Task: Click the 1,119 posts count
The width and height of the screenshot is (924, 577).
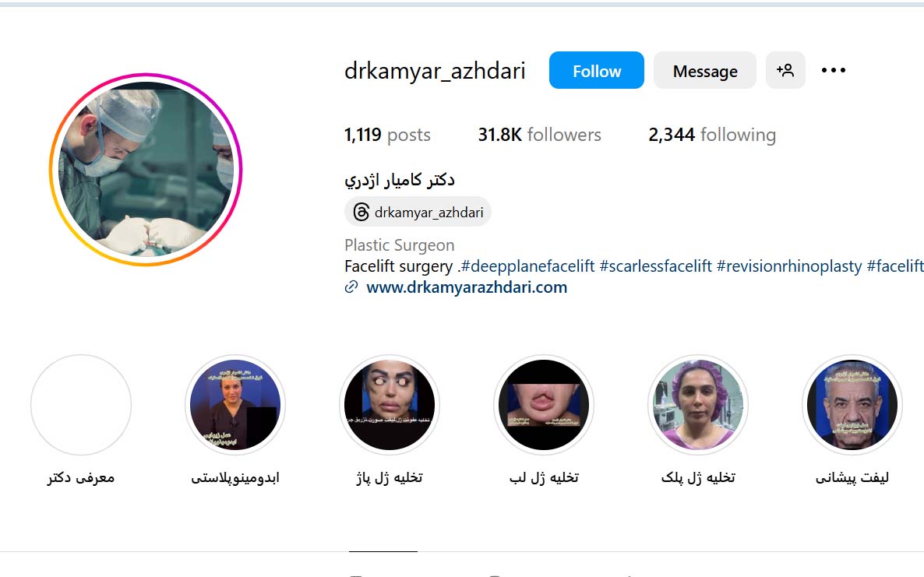Action: coord(387,135)
